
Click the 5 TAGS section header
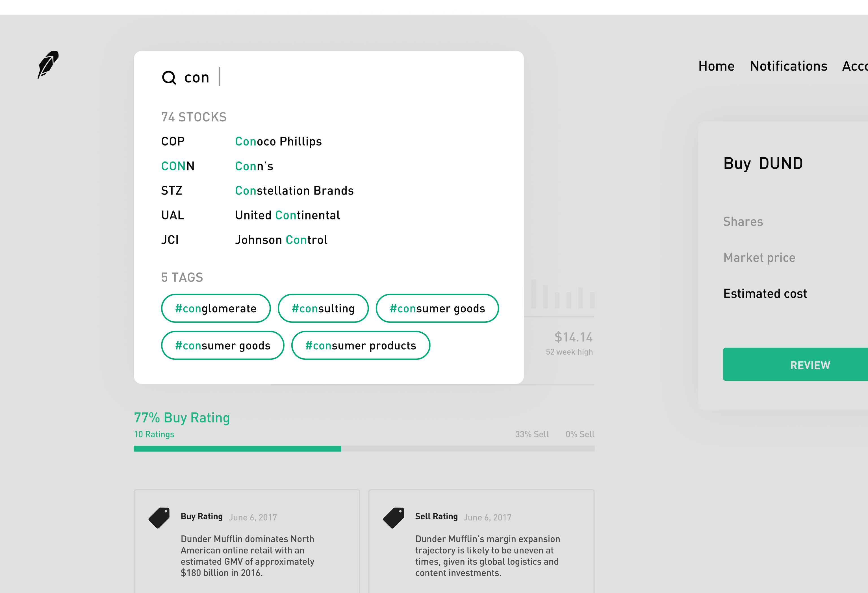click(182, 277)
